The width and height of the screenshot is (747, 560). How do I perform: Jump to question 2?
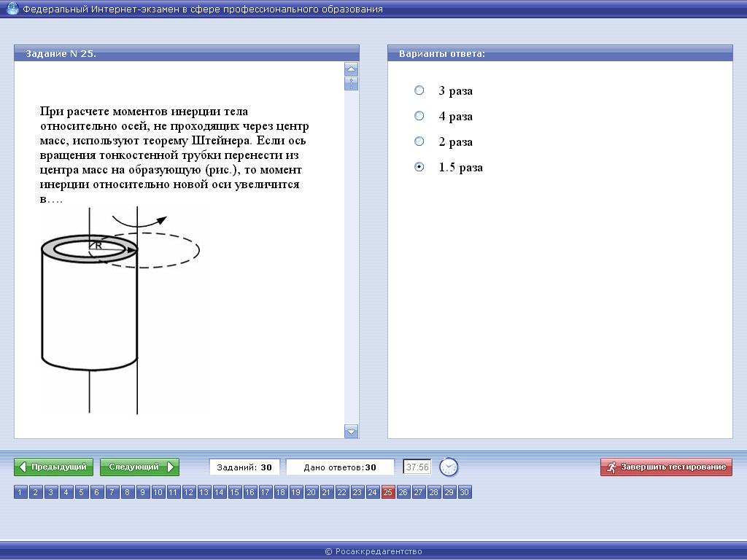[x=36, y=492]
